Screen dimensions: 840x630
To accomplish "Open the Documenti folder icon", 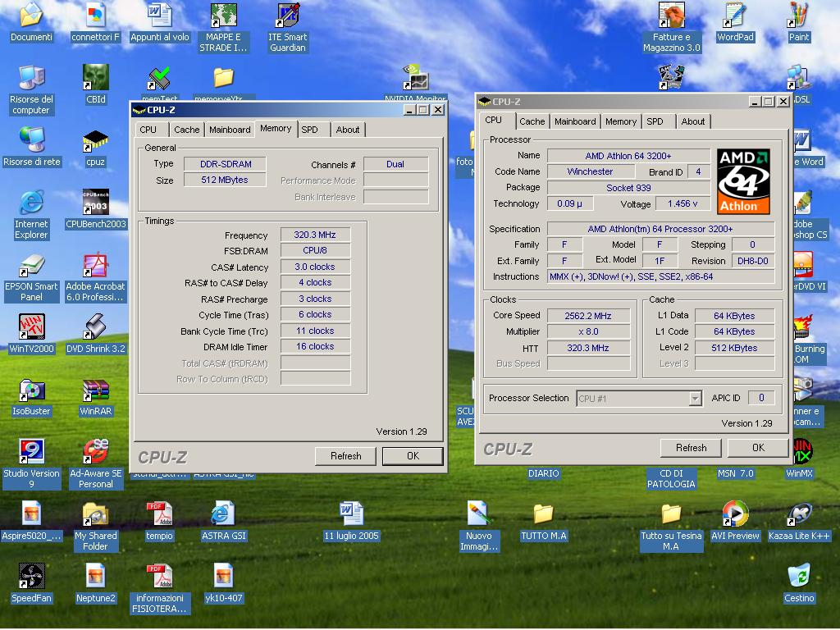I will pyautogui.click(x=32, y=15).
